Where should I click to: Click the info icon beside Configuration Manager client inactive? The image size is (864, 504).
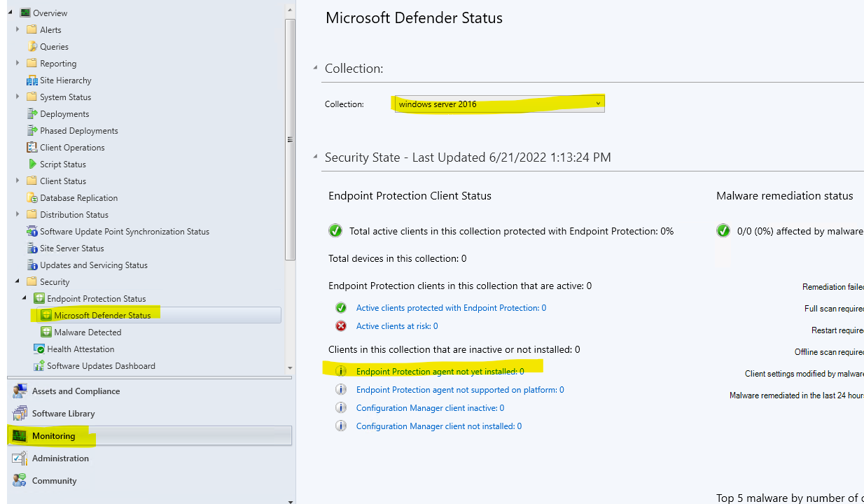point(341,407)
